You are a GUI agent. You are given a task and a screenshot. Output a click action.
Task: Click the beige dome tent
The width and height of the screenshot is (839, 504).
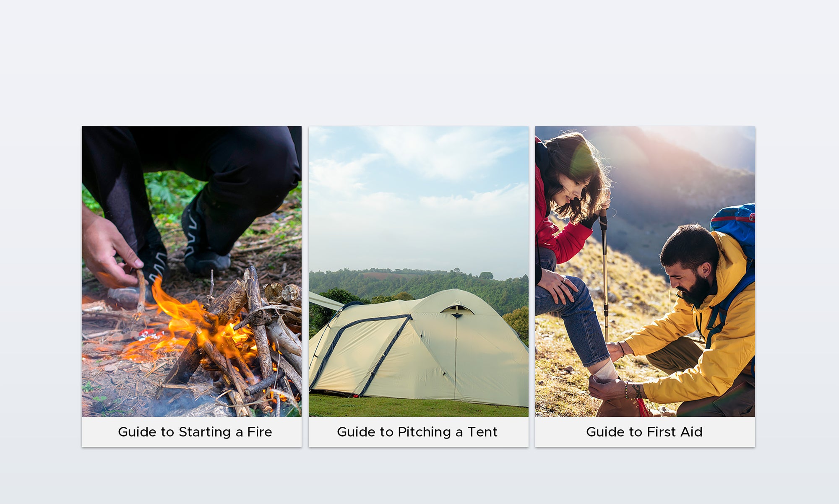pos(419,348)
